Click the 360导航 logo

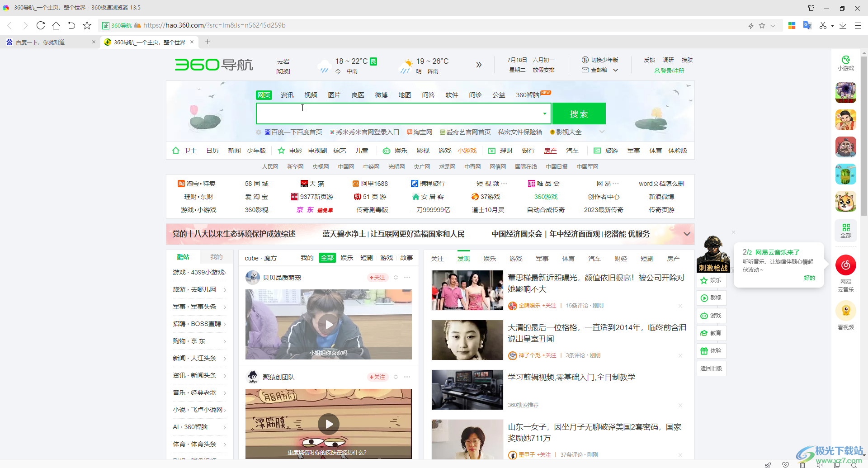pos(214,65)
